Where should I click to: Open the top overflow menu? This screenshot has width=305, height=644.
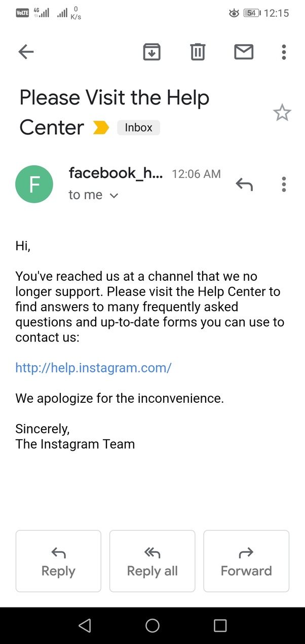click(284, 52)
